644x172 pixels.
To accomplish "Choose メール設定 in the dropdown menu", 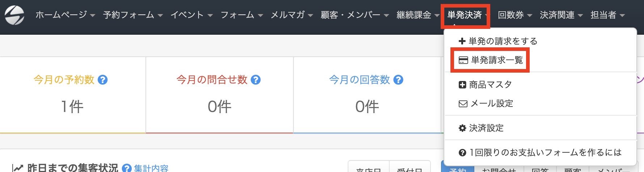I will tap(492, 104).
